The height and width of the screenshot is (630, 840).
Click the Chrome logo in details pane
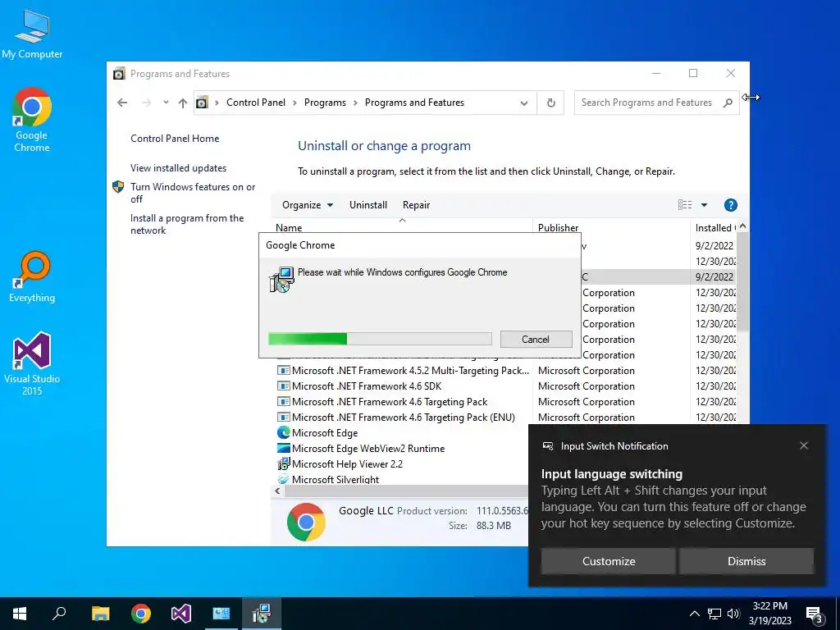306,521
